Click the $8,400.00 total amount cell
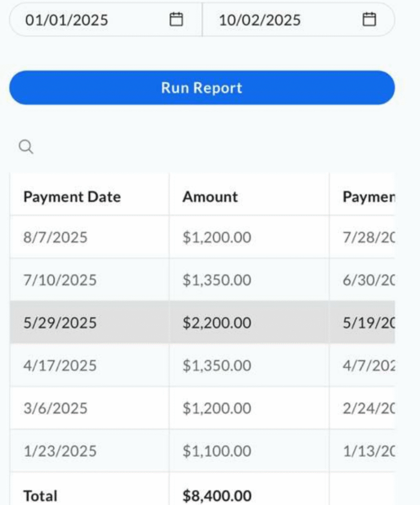The height and width of the screenshot is (505, 420). (x=217, y=495)
